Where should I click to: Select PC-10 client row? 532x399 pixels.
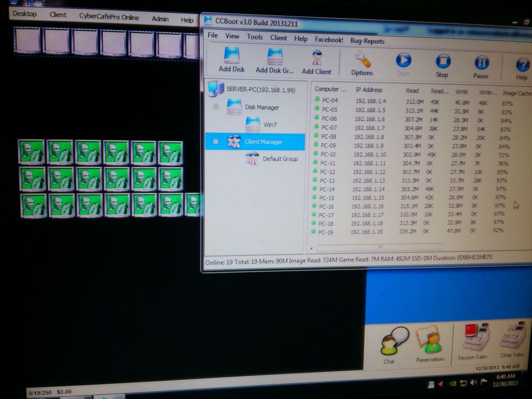[411, 154]
